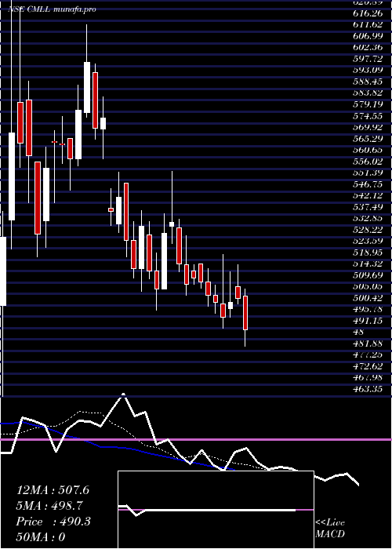The width and height of the screenshot is (392, 549).
Task: Select the 467.98 price axis label
Action: 368,378
